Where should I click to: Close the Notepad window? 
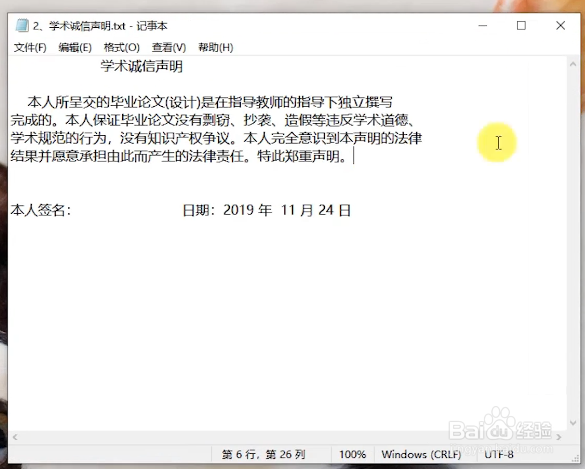point(560,25)
